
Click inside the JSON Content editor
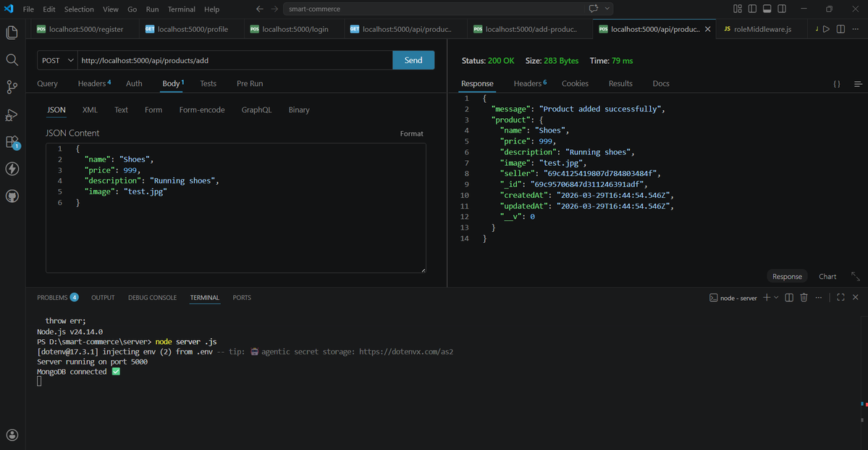(x=236, y=208)
